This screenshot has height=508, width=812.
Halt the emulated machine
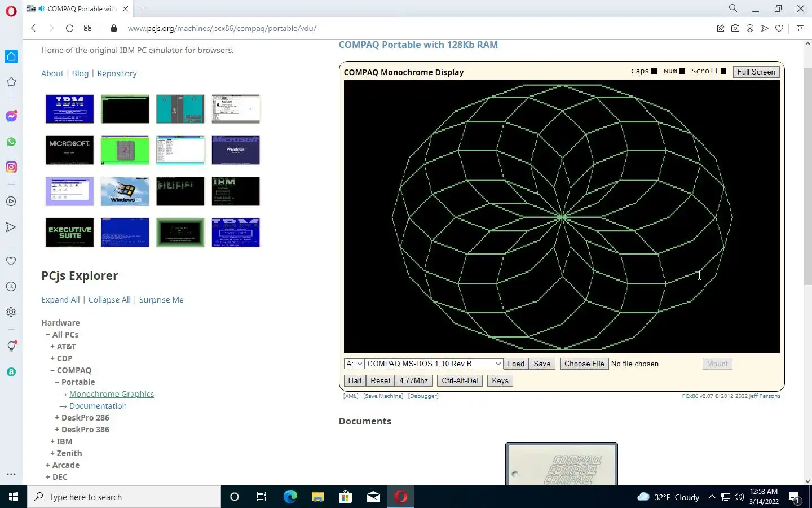tap(355, 380)
